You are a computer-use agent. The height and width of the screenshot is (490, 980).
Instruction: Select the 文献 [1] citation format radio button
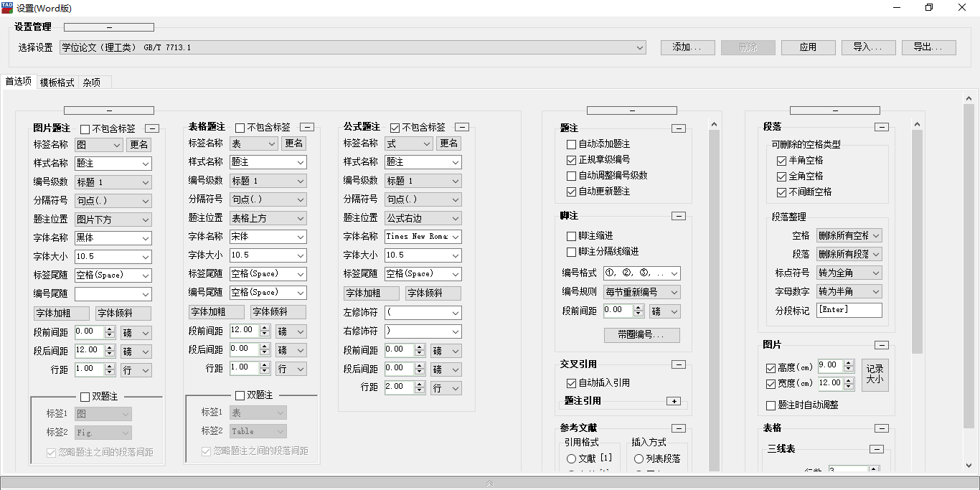pyautogui.click(x=572, y=458)
